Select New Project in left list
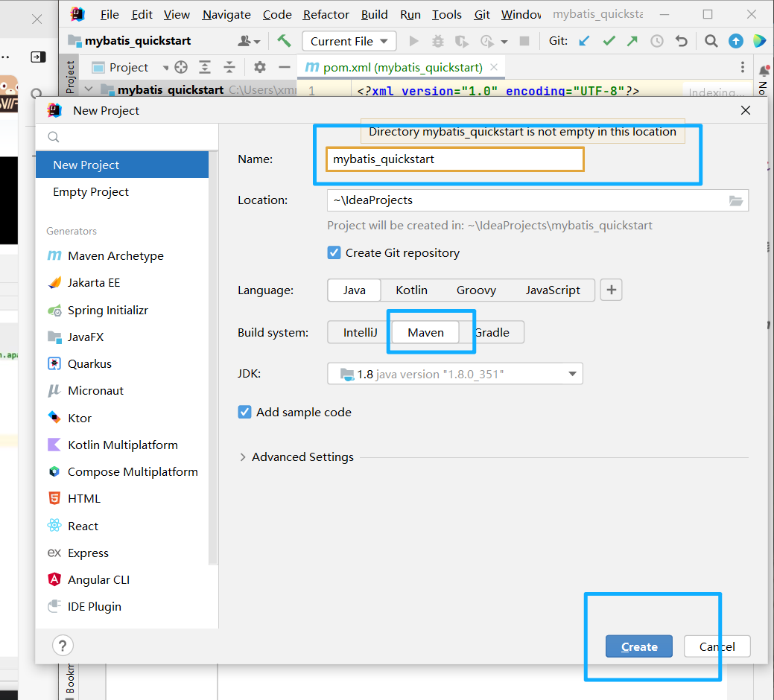Image resolution: width=774 pixels, height=700 pixels. 122,165
